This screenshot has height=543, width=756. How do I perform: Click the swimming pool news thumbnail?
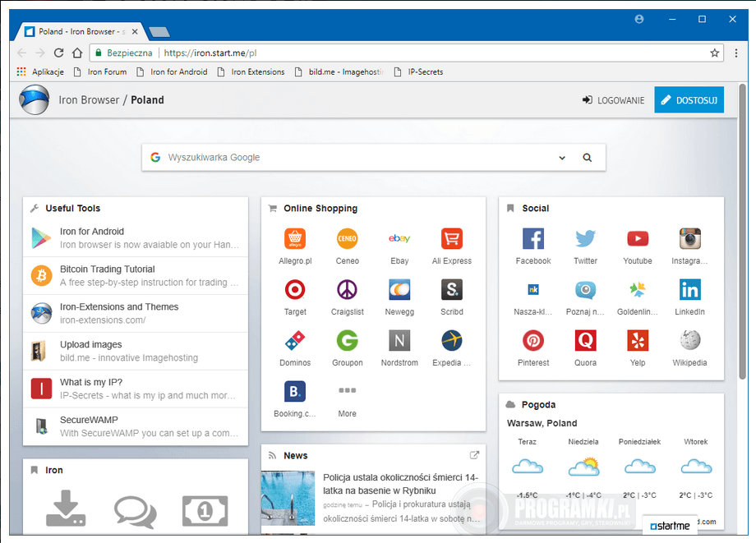pyautogui.click(x=288, y=498)
